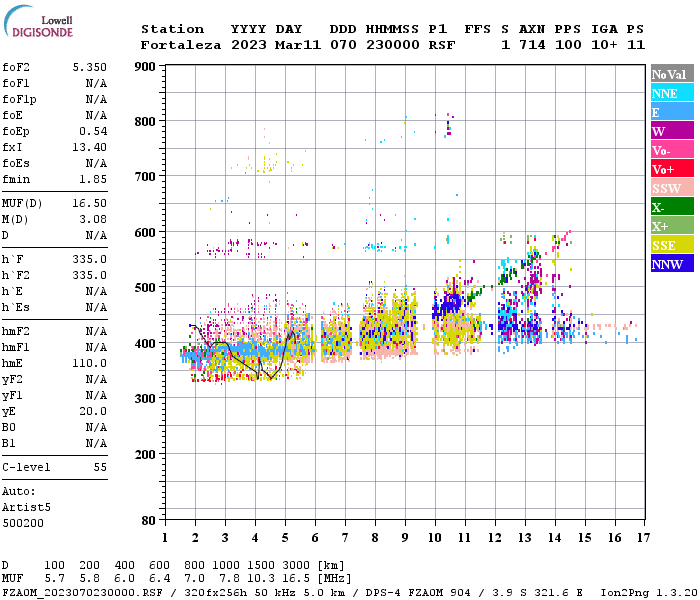Click the RSF value under P1
This screenshot has width=700, height=600.
[442, 45]
